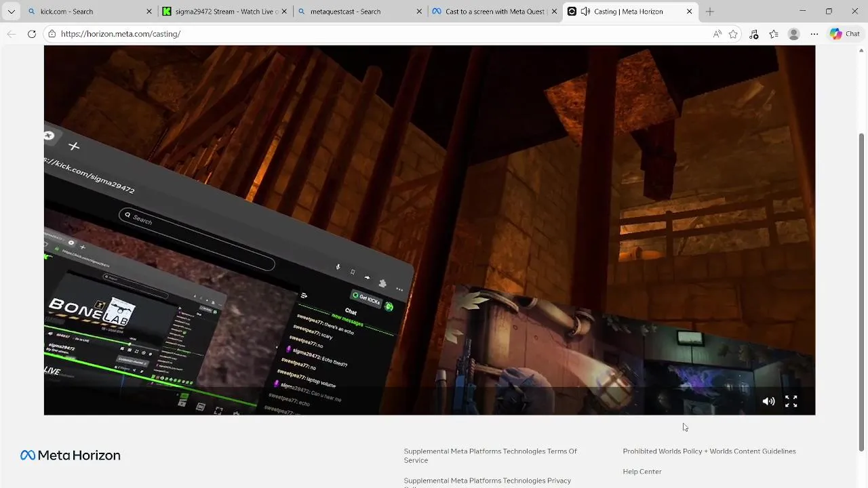Select the Casting | Meta Horizon tab
868x488 pixels.
[631, 12]
